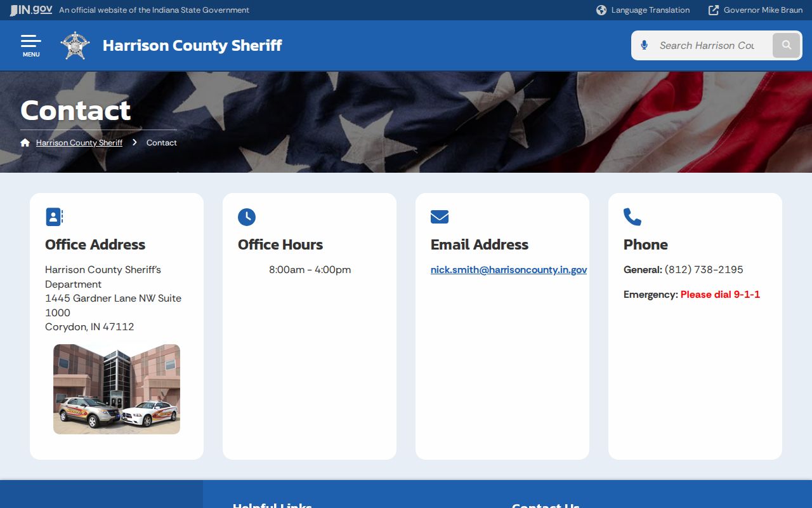Click the Corydon, IN 47112 text
This screenshot has width=812, height=508.
pyautogui.click(x=89, y=327)
